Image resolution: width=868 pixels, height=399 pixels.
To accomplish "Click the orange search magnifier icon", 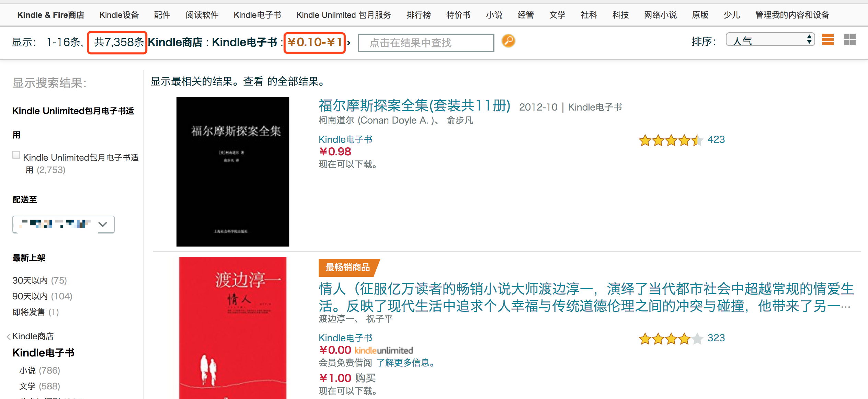I will click(508, 41).
